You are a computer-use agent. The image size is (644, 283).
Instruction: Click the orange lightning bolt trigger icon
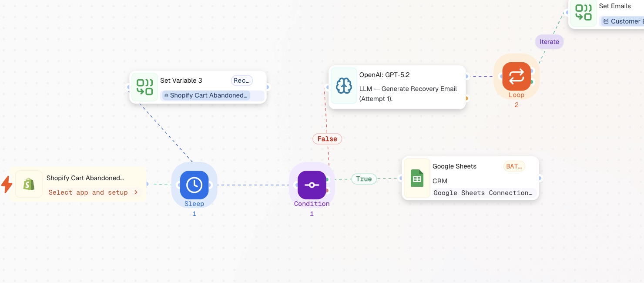(7, 185)
